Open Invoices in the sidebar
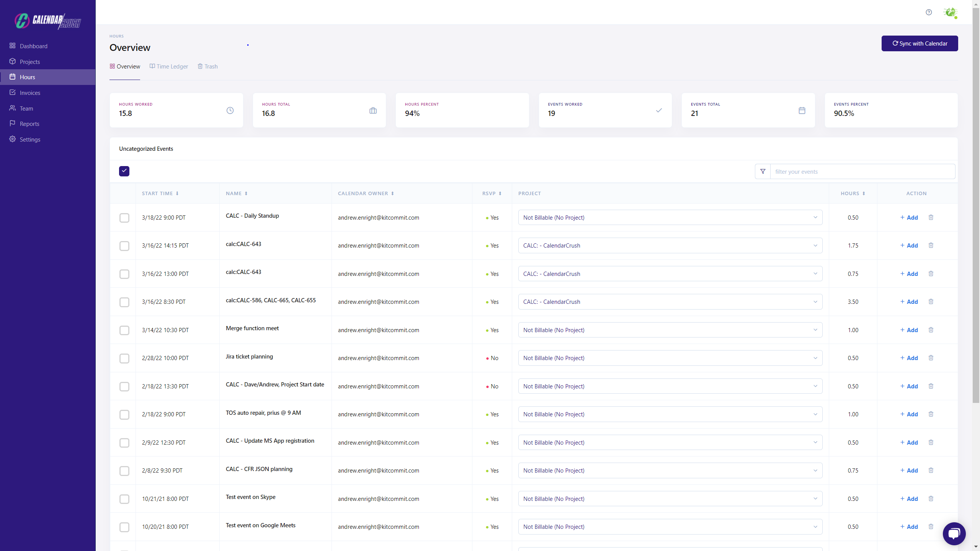Viewport: 980px width, 551px height. pyautogui.click(x=30, y=93)
